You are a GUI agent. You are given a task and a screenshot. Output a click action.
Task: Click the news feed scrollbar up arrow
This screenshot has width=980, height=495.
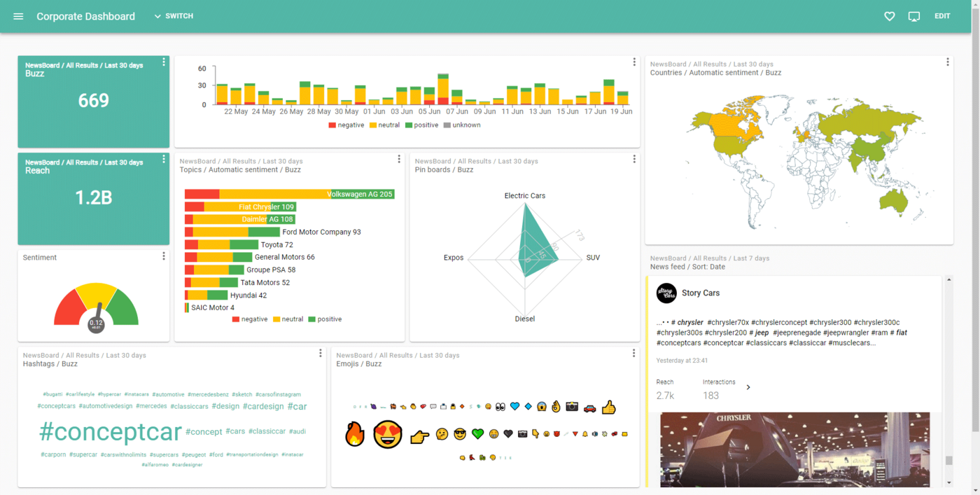point(949,280)
